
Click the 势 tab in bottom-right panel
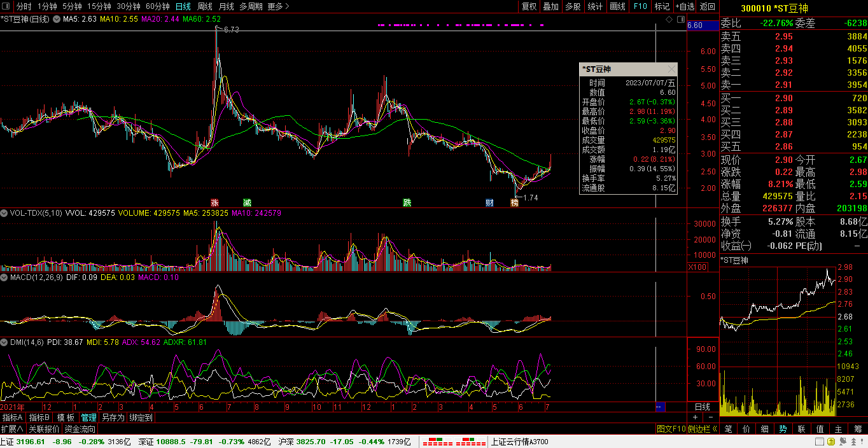(783, 429)
